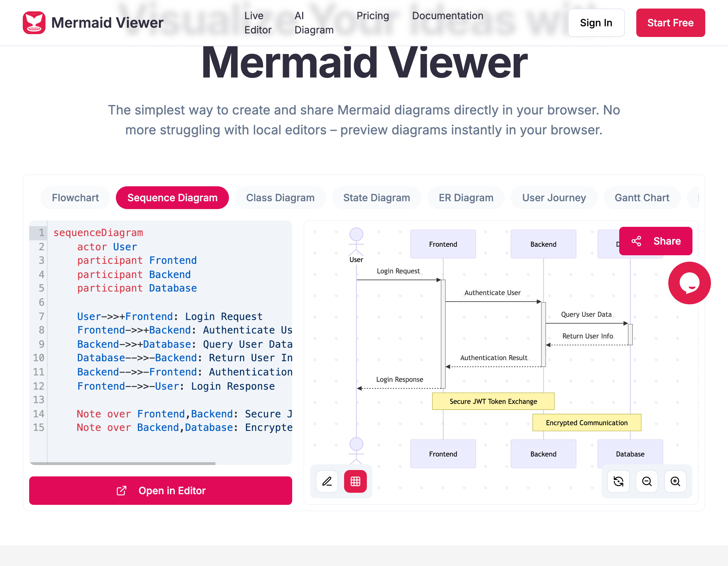Select the pen editing tool below the diagram
728x566 pixels.
(327, 481)
